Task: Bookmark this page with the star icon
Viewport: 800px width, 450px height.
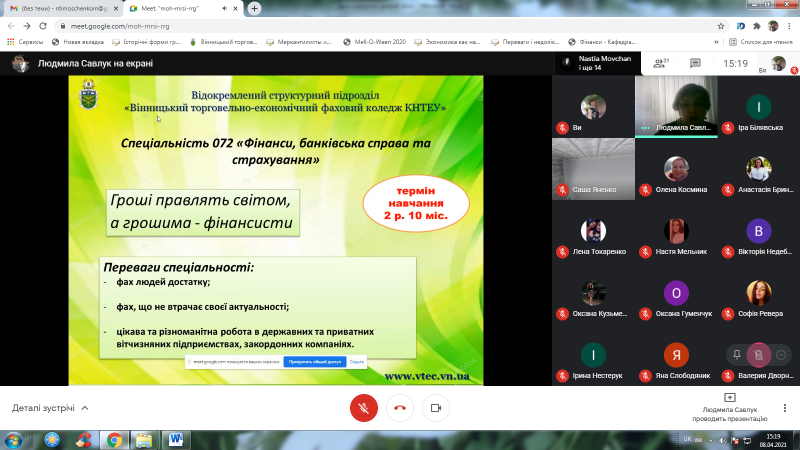Action: point(721,26)
